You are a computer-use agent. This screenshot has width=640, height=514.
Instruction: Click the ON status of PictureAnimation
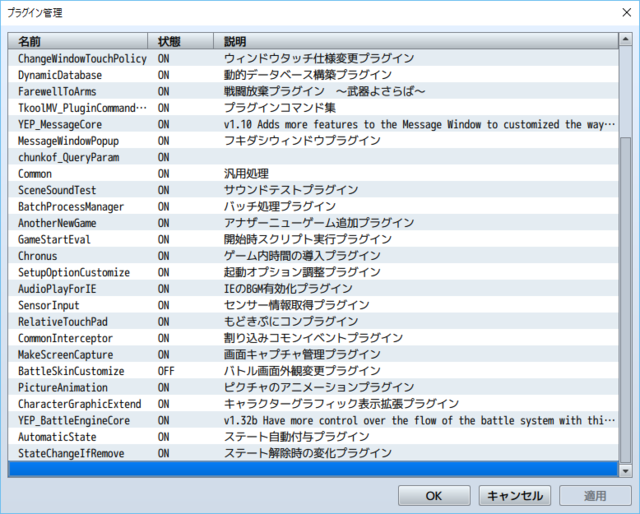click(x=163, y=387)
